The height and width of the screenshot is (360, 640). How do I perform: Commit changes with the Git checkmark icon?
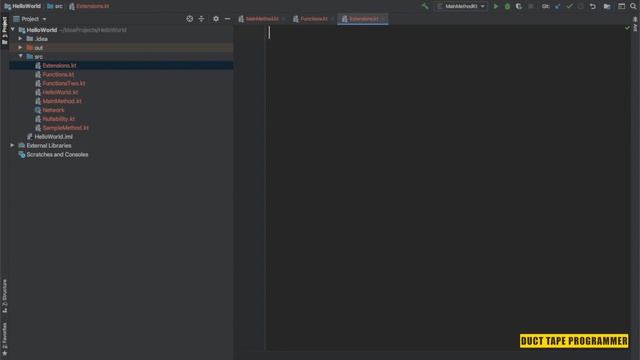pos(569,6)
